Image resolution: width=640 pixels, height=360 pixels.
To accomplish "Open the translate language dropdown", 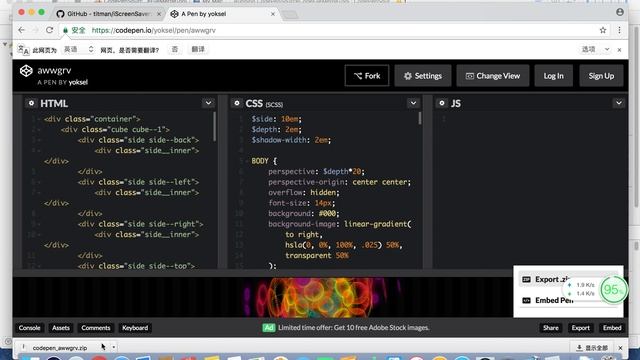I will click(x=78, y=49).
